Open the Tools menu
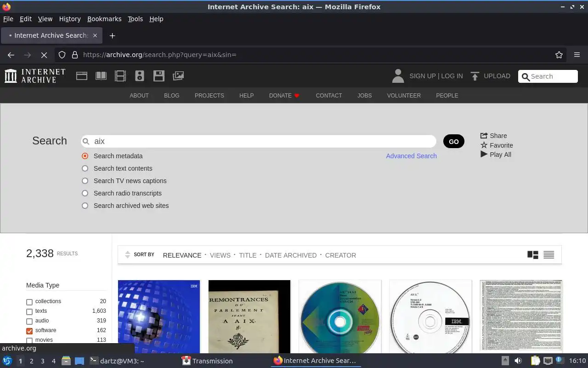The width and height of the screenshot is (588, 368). pyautogui.click(x=135, y=19)
